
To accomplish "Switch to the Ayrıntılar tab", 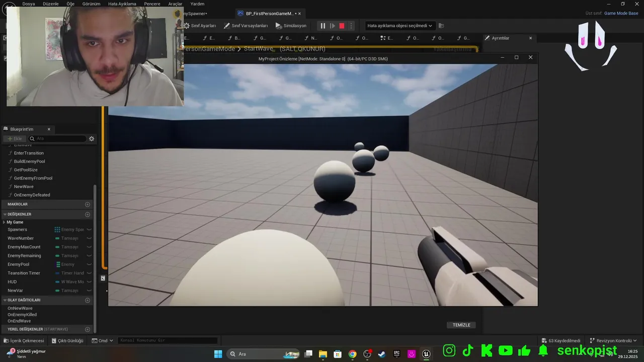I will pyautogui.click(x=501, y=38).
